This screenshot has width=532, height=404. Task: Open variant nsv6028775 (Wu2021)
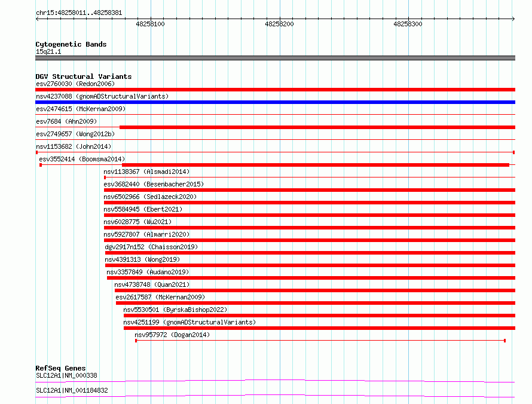[137, 222]
